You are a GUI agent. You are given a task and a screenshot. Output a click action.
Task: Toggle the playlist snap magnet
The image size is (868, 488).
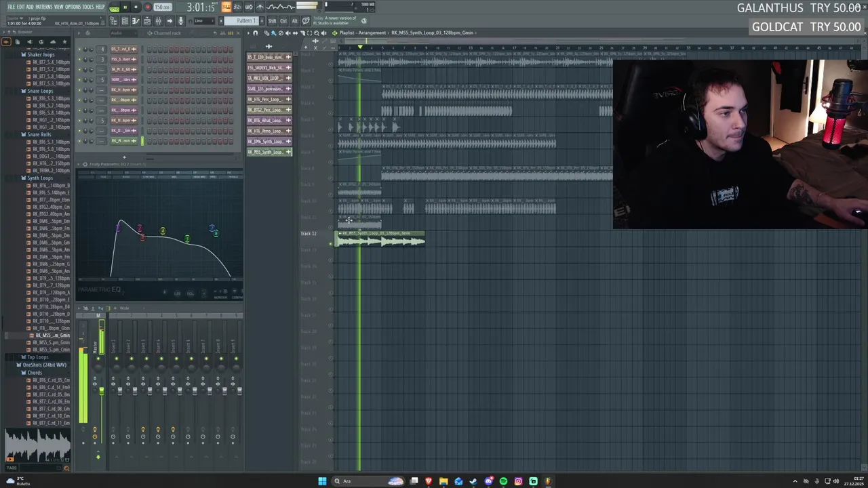(256, 33)
